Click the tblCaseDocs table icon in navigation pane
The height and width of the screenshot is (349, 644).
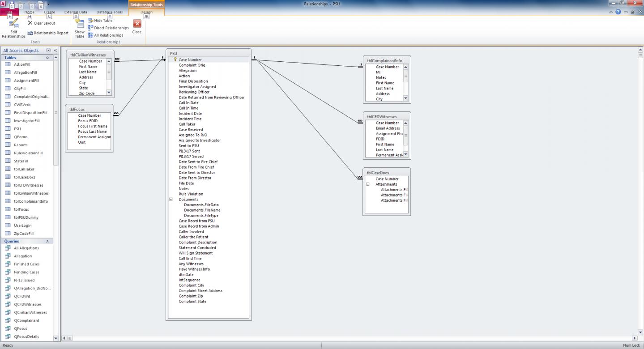point(8,177)
